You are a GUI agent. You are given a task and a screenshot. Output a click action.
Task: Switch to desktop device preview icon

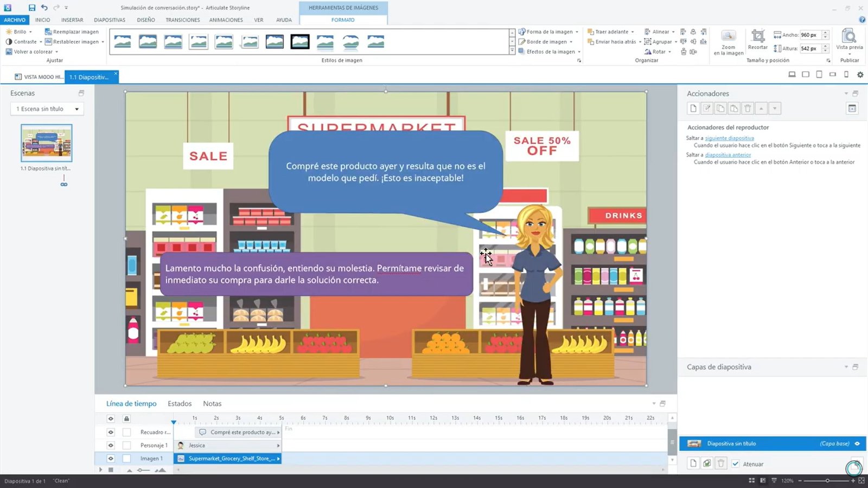point(792,74)
